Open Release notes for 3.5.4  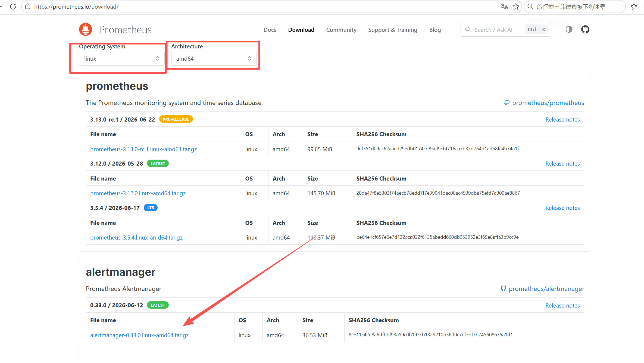click(x=562, y=208)
